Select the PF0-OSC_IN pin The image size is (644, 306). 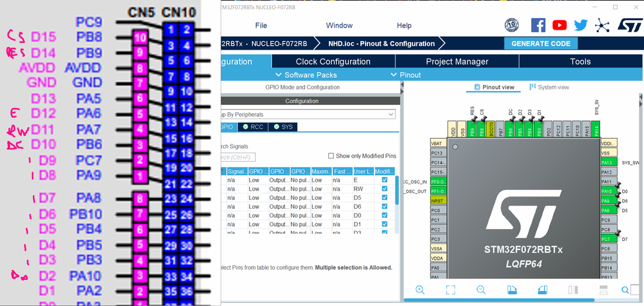438,182
